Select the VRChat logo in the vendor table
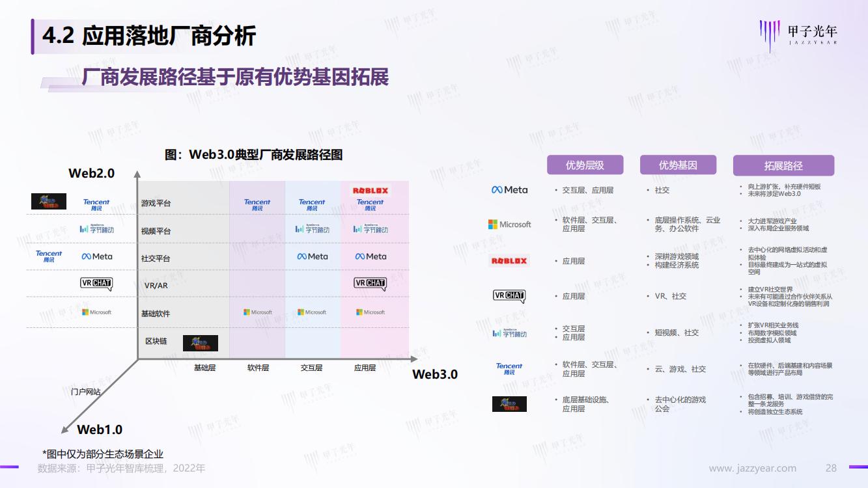The width and height of the screenshot is (868, 488). pyautogui.click(x=509, y=296)
